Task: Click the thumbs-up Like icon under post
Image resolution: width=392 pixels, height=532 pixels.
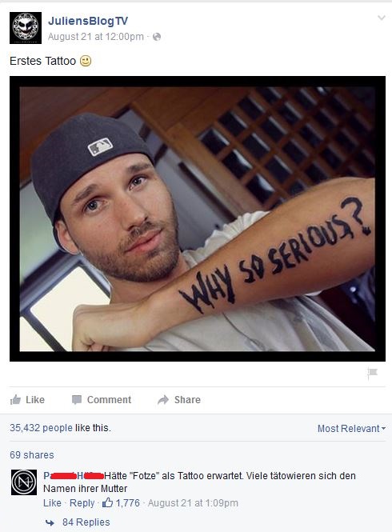Action: coord(15,400)
